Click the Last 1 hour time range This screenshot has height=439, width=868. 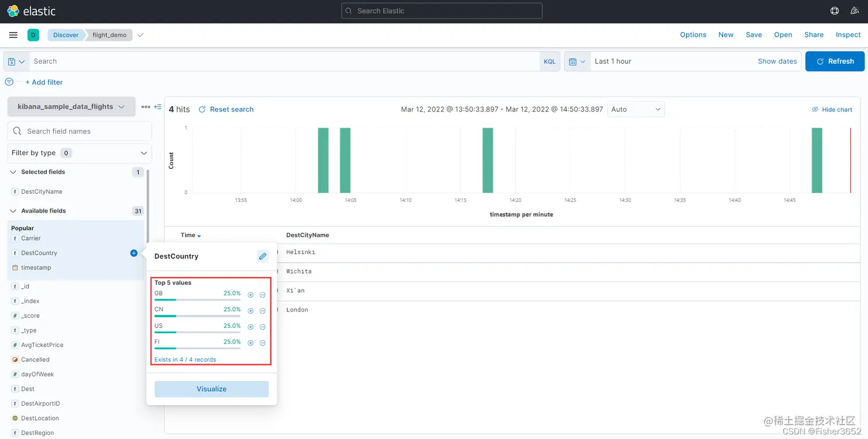pyautogui.click(x=613, y=61)
